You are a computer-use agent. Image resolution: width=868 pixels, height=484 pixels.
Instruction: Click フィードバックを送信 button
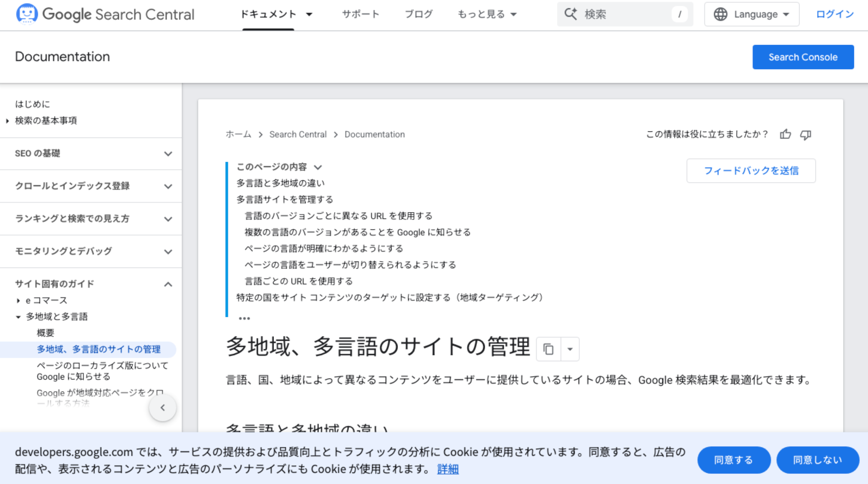[751, 171]
